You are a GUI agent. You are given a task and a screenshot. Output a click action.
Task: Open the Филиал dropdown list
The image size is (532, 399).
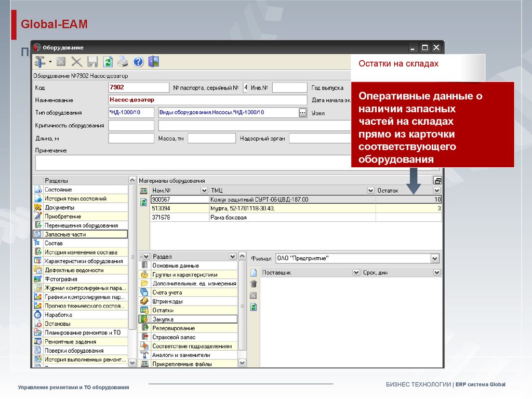[435, 258]
